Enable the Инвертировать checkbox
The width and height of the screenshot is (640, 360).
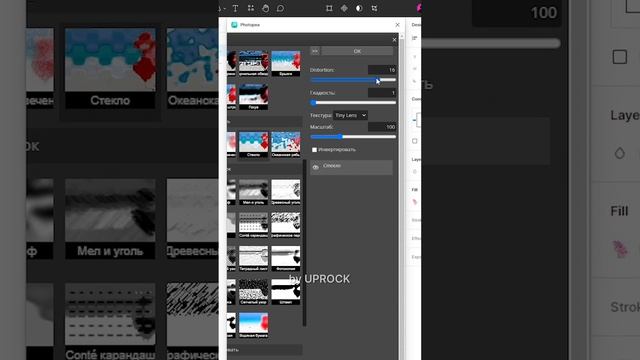coord(314,150)
